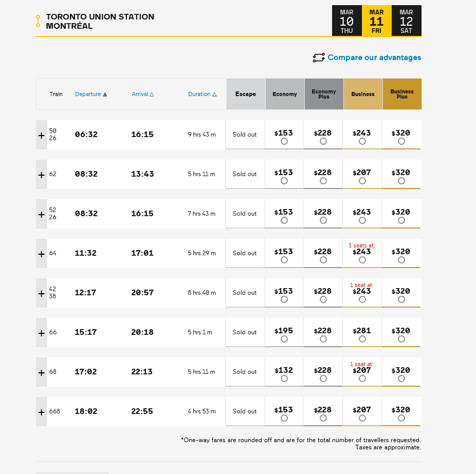
Task: Sort trains by Duration
Action: click(x=202, y=94)
